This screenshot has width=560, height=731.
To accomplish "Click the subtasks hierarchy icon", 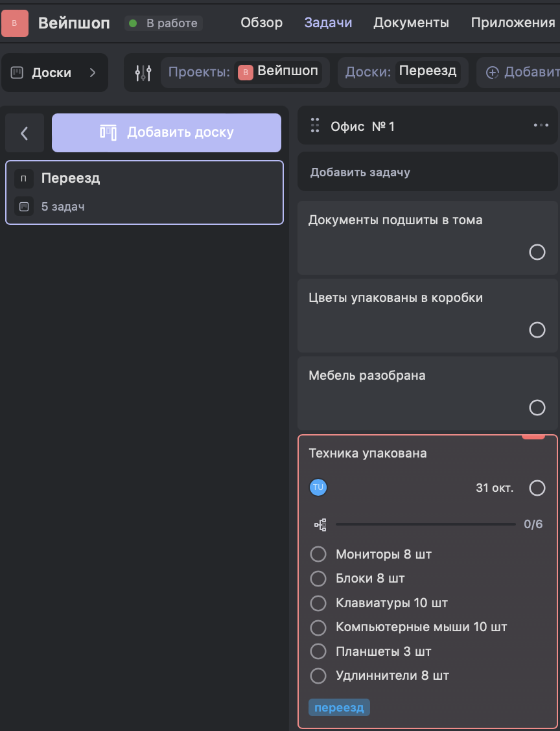I will pyautogui.click(x=320, y=525).
